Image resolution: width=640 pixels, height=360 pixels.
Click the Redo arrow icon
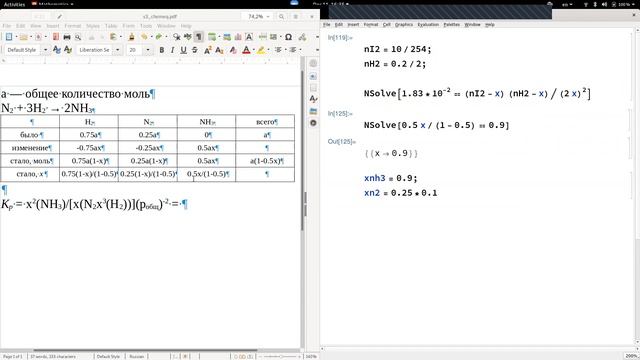(159, 37)
